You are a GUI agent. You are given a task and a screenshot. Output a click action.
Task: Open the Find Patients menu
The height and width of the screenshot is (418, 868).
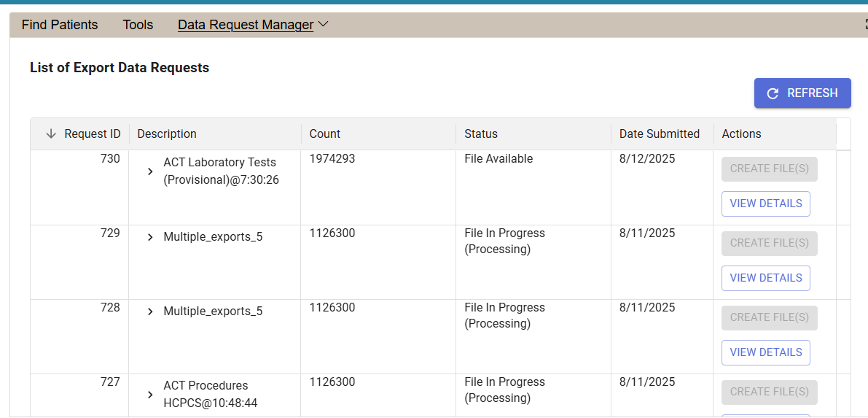coord(60,25)
